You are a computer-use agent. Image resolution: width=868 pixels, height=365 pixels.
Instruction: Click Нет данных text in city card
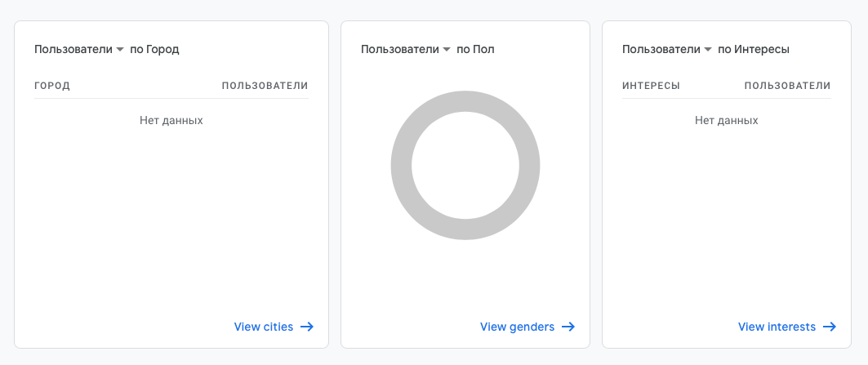pyautogui.click(x=171, y=120)
